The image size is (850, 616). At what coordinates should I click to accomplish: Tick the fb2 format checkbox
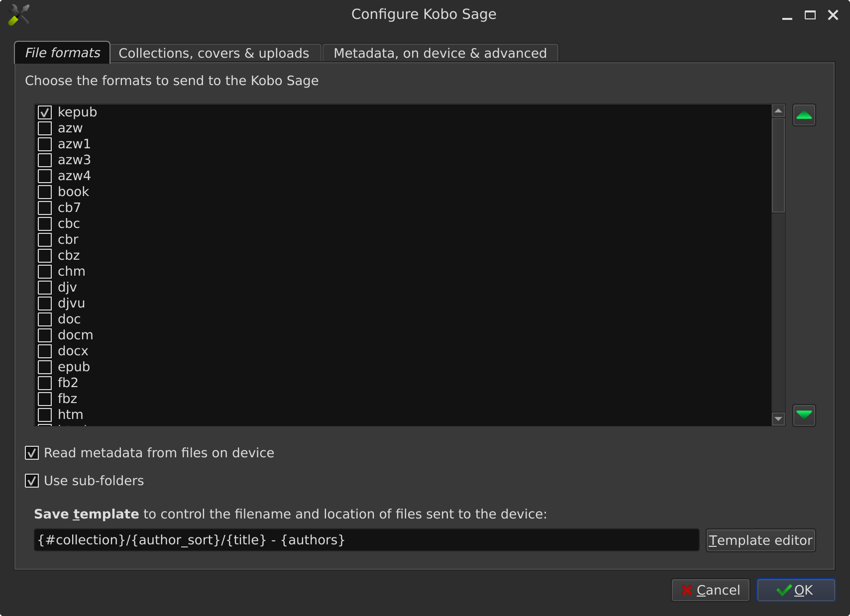click(45, 383)
